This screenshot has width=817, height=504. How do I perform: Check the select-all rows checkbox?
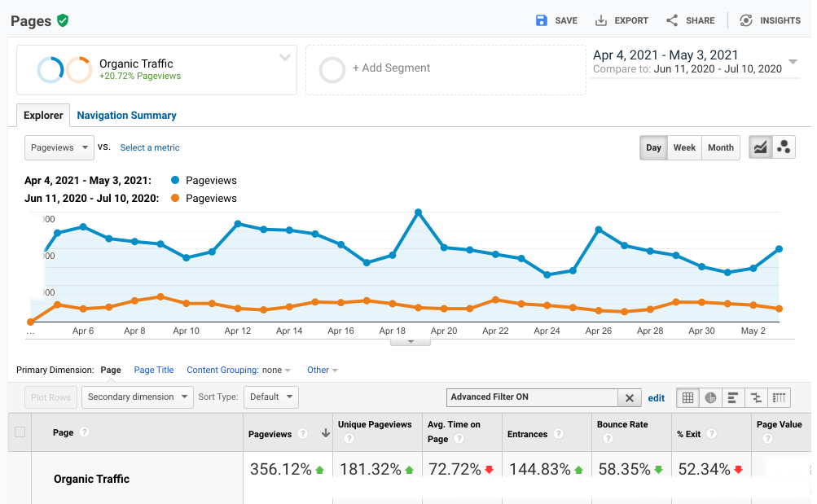(x=20, y=432)
